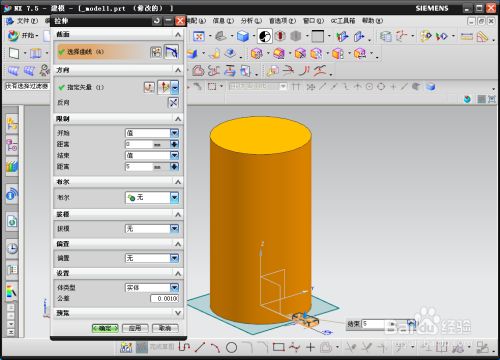Click the measure angle triangle icon

pyautogui.click(x=482, y=36)
